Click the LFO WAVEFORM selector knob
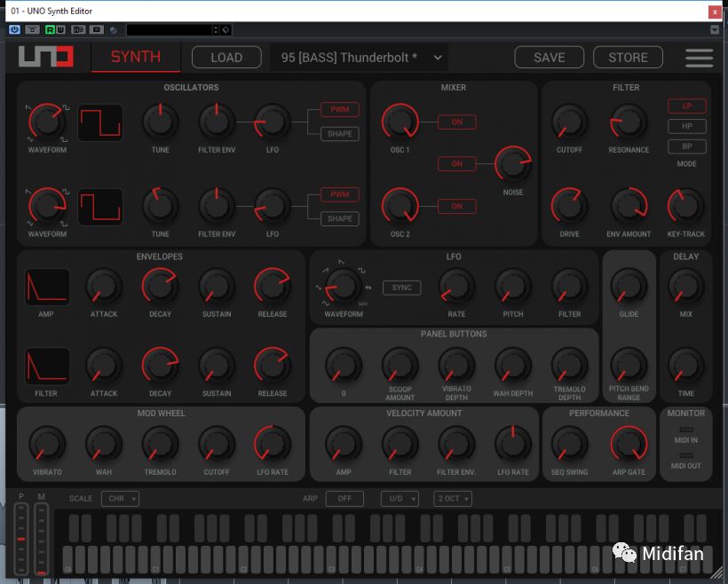This screenshot has height=584, width=728. coord(343,286)
